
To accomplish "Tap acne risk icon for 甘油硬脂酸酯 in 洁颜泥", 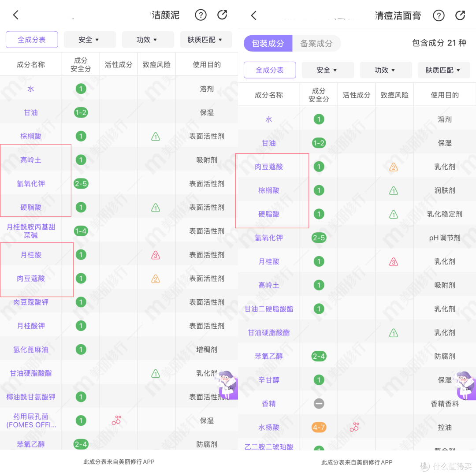I will tap(156, 373).
